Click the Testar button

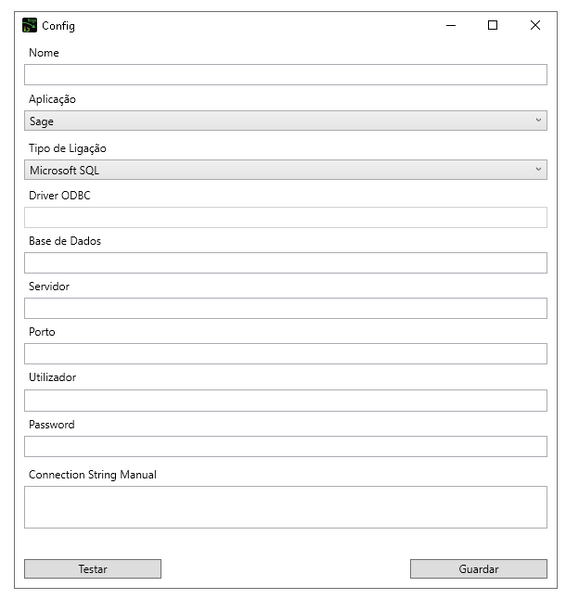[92, 569]
